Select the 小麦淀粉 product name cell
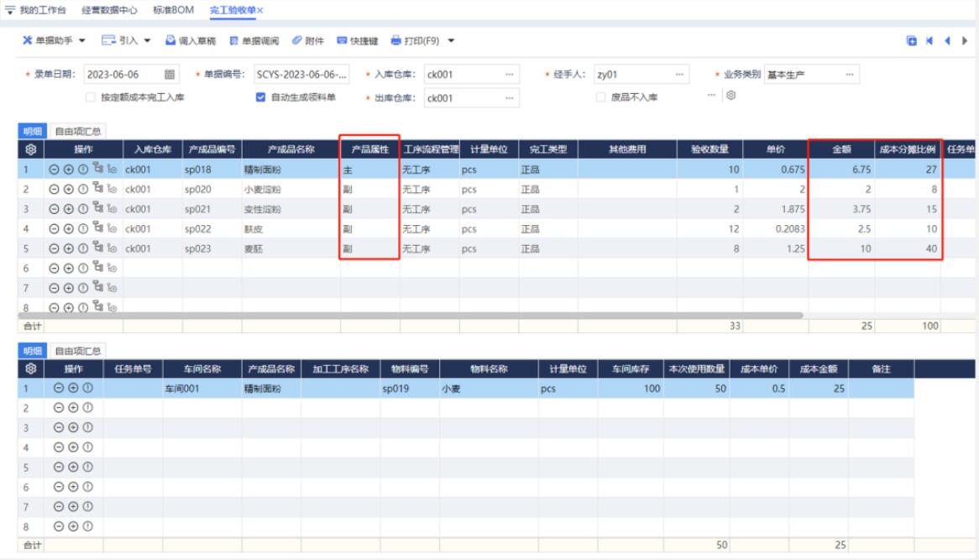The height and width of the screenshot is (560, 979). [x=291, y=189]
